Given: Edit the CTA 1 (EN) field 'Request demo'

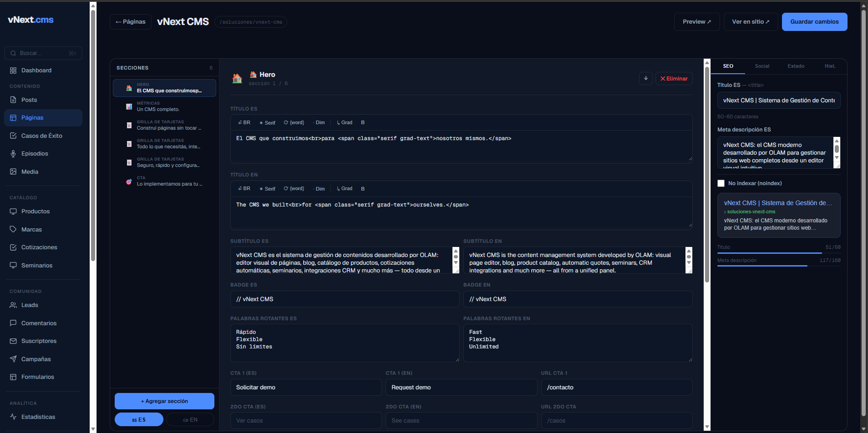Looking at the screenshot, I should click(462, 388).
